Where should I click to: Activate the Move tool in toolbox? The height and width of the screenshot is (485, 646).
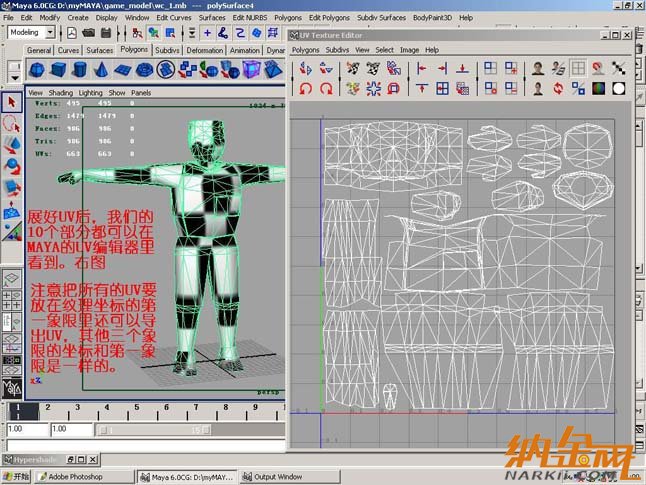(12, 145)
